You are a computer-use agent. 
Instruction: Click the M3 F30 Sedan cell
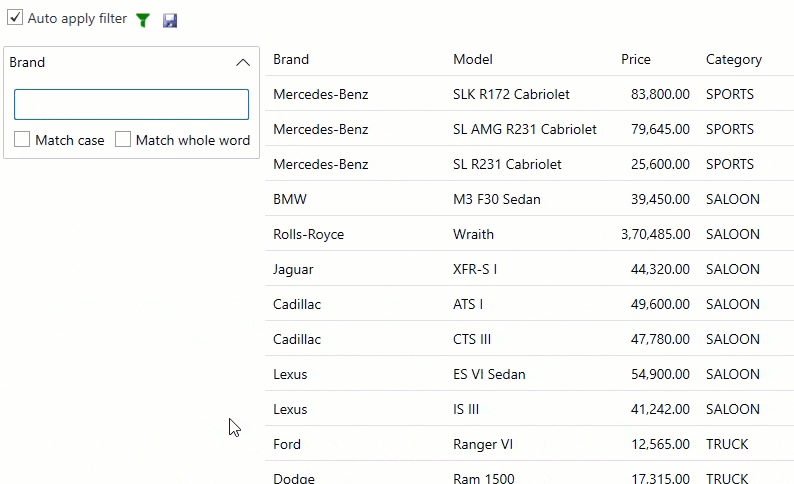tap(497, 199)
